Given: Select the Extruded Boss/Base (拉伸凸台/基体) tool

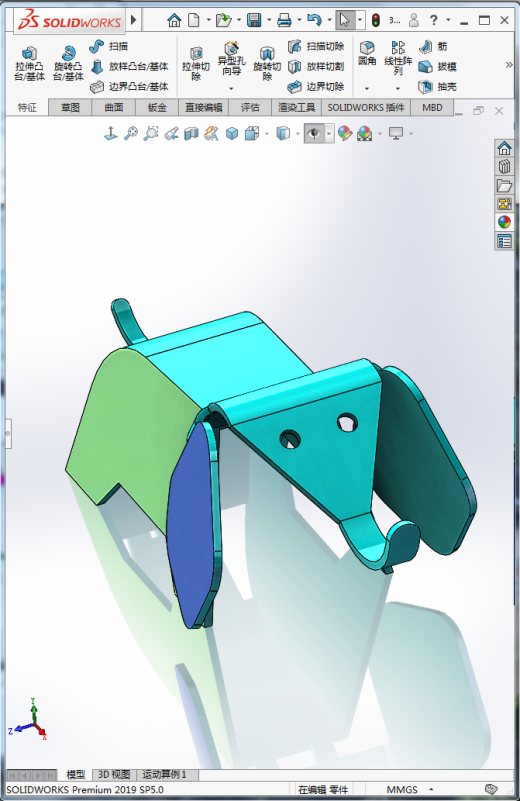Looking at the screenshot, I should click(x=30, y=63).
